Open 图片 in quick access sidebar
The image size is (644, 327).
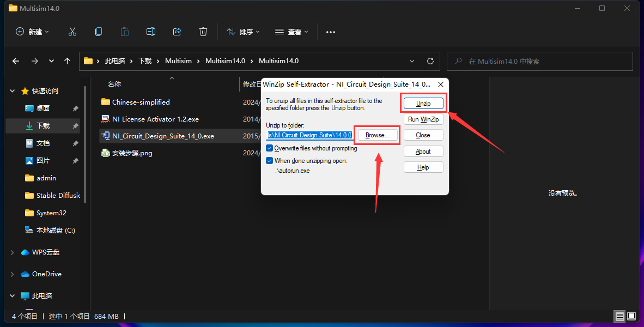click(42, 161)
